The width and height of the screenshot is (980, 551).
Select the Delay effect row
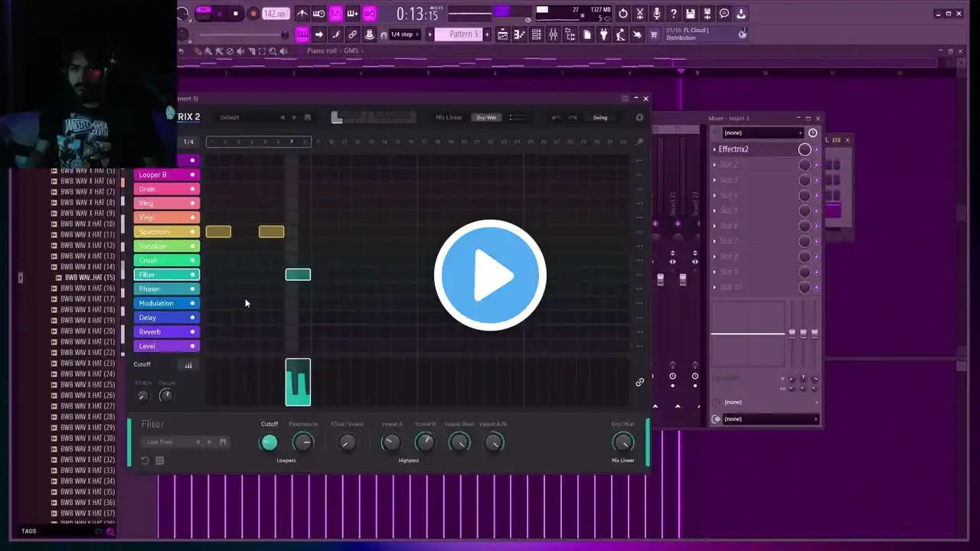(167, 318)
